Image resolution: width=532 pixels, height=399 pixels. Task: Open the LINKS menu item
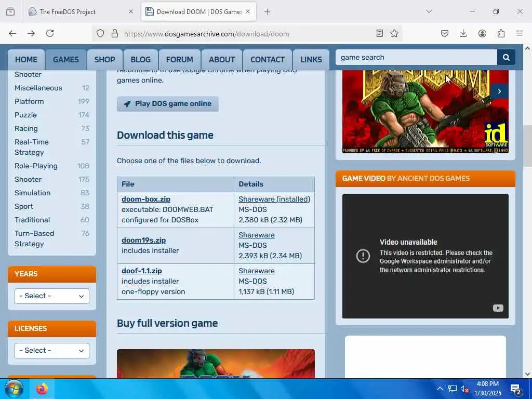click(311, 60)
